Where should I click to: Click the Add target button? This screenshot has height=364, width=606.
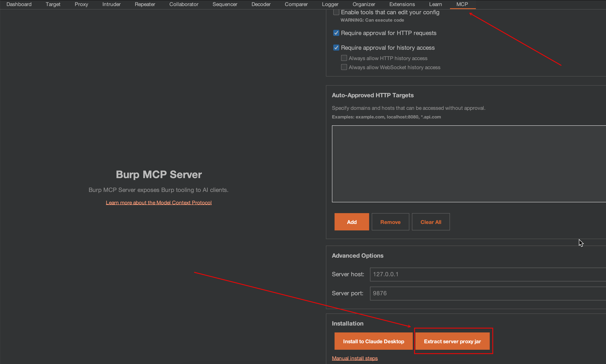click(351, 222)
